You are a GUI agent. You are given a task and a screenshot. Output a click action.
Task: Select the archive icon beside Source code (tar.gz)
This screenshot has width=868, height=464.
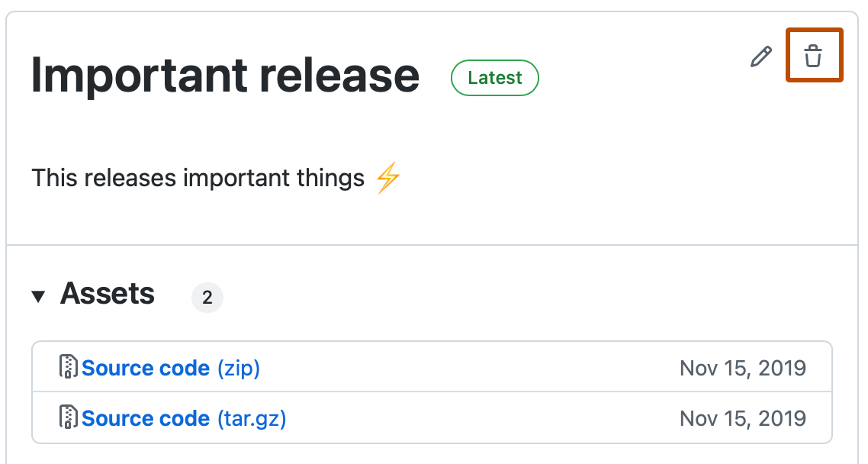click(68, 418)
